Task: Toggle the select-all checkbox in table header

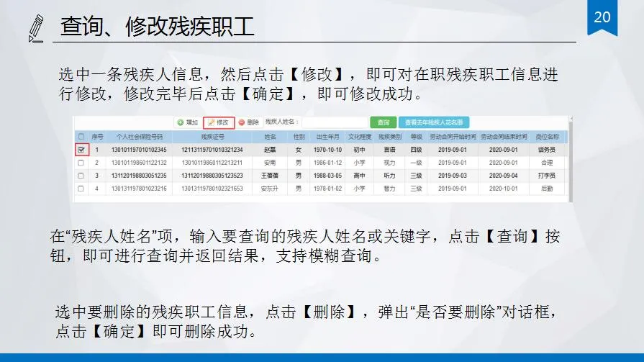Action: tap(81, 136)
